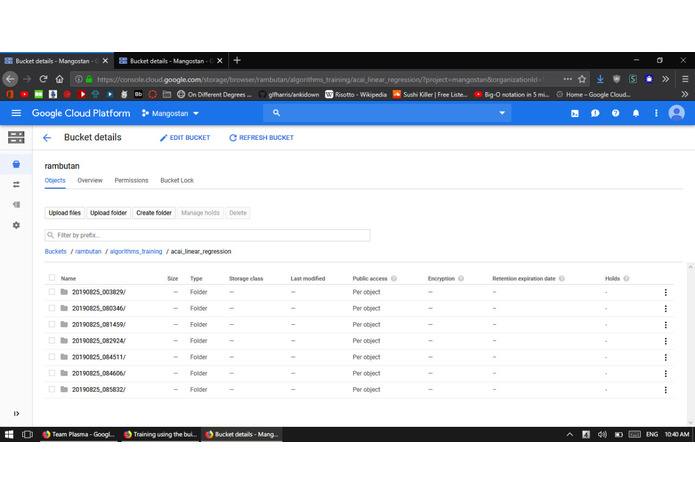The width and height of the screenshot is (695, 494).
Task: Switch to the Bucket Lock tab
Action: click(177, 180)
